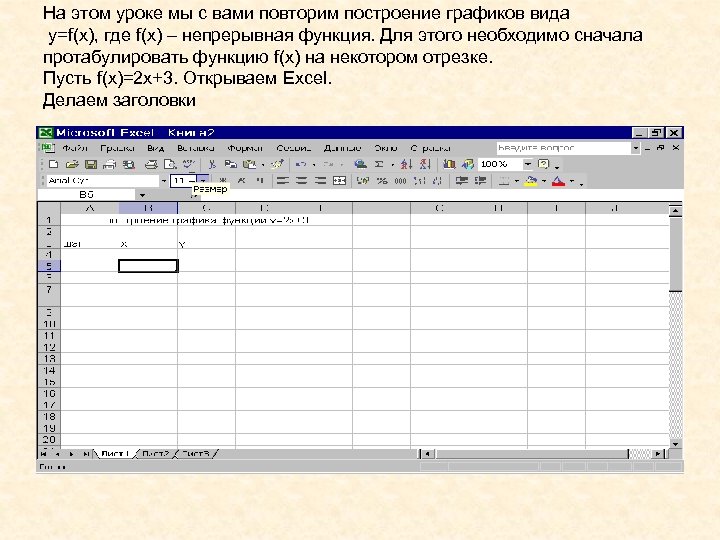This screenshot has height=540, width=720.
Task: Decrease decimal places icon
Action: pyautogui.click(x=438, y=180)
